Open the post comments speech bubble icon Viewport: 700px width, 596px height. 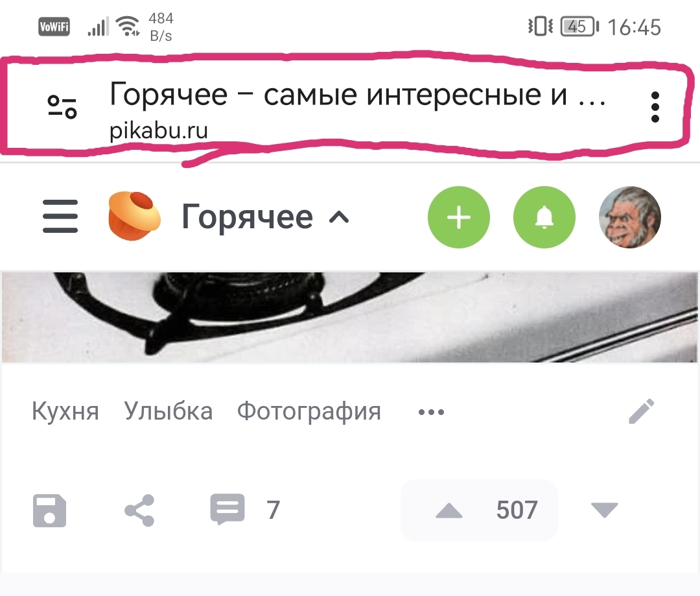227,509
